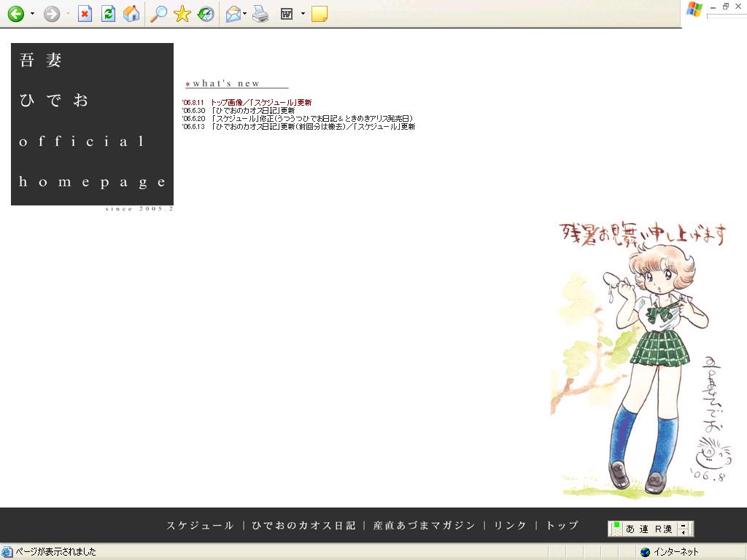Click the Windows flag logo
This screenshot has width=747, height=560.
tap(694, 9)
